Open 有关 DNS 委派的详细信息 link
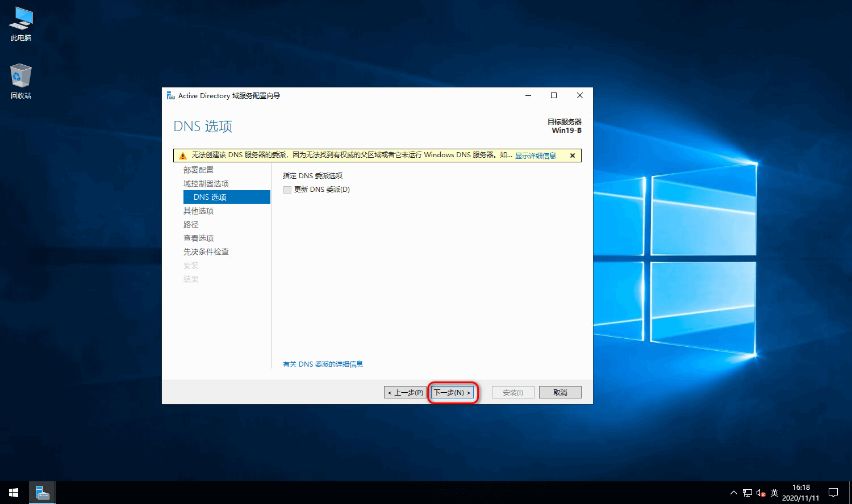The image size is (852, 504). click(x=323, y=364)
